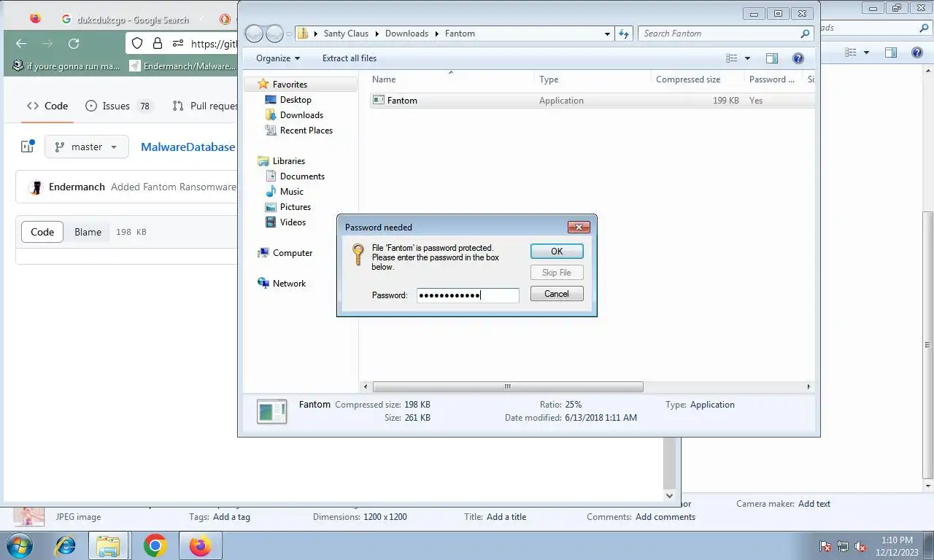Click the search magnifier icon
The width and height of the screenshot is (934, 560).
(805, 34)
